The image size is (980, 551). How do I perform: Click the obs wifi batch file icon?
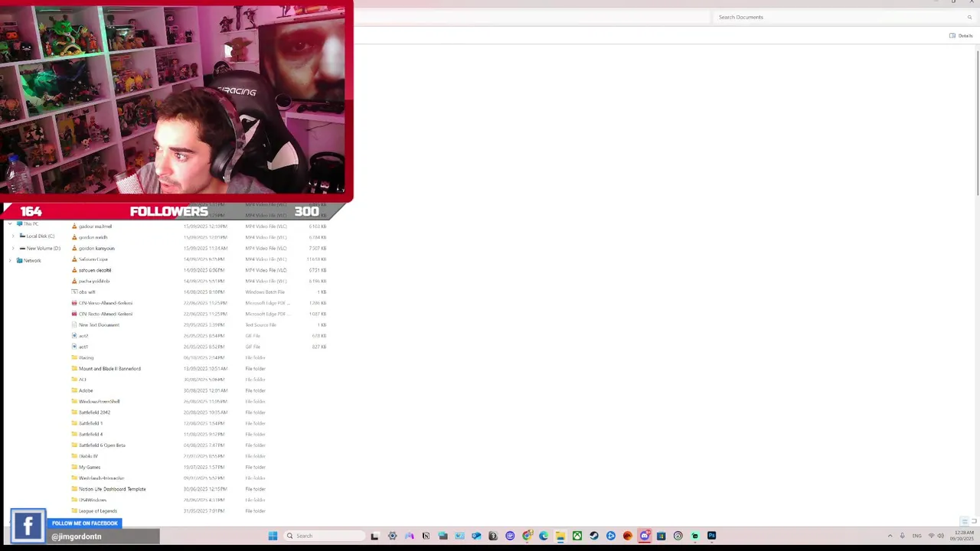coord(74,292)
